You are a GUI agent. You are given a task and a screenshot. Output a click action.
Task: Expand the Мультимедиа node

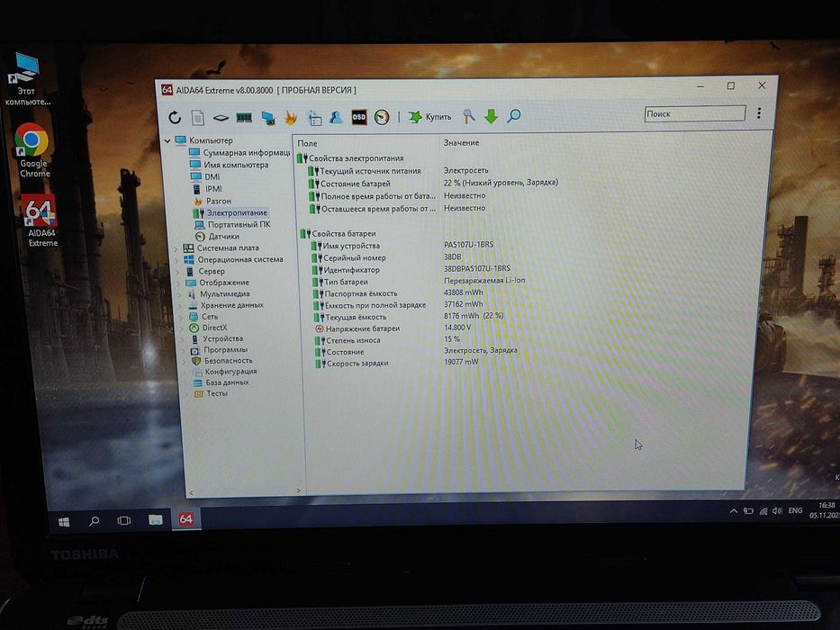pyautogui.click(x=179, y=294)
